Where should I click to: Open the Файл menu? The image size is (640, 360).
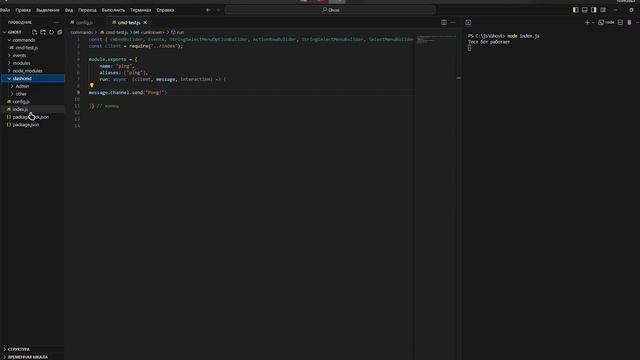(5, 10)
